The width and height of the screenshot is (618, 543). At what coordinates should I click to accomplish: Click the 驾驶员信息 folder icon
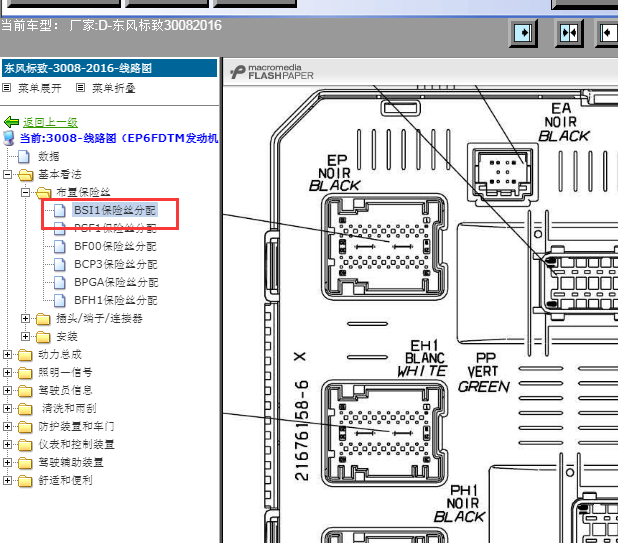[x=26, y=391]
